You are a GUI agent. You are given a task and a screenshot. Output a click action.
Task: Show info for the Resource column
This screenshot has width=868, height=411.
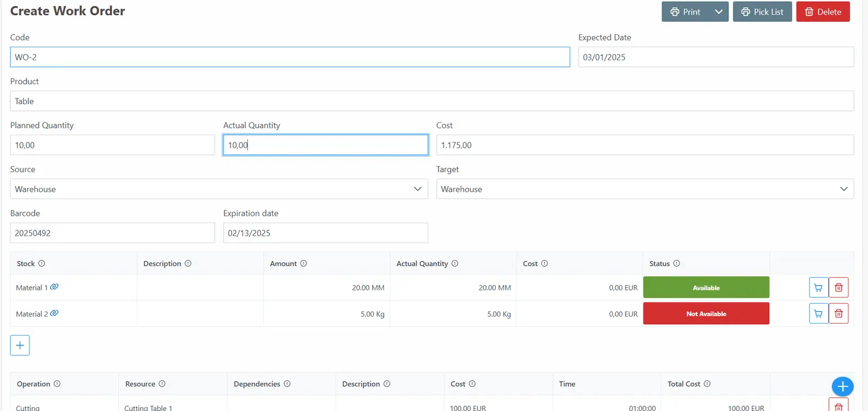[162, 384]
